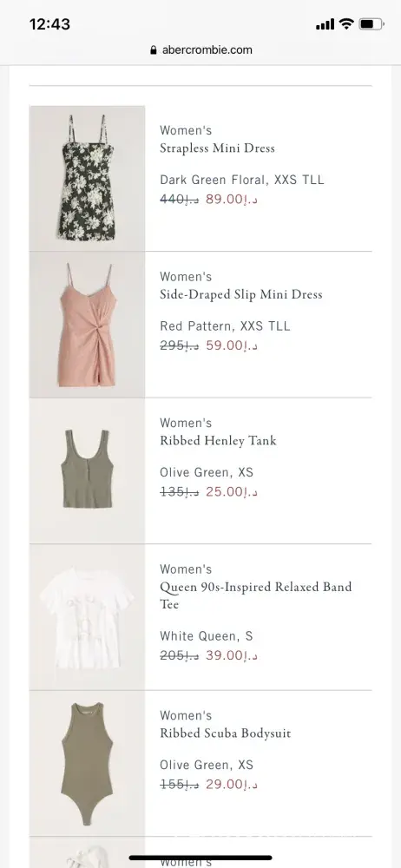Tap the lock icon beside abercrombie.com
The height and width of the screenshot is (868, 401).
click(x=154, y=49)
